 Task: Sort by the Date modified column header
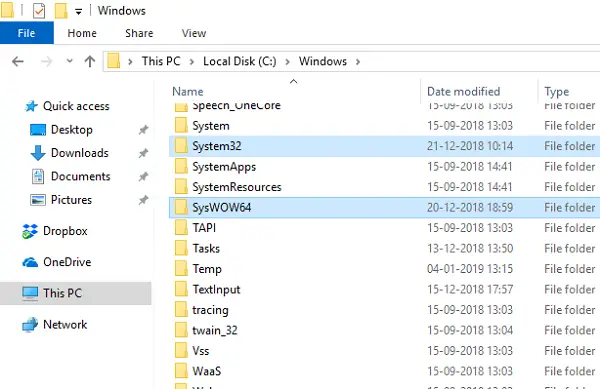[463, 91]
